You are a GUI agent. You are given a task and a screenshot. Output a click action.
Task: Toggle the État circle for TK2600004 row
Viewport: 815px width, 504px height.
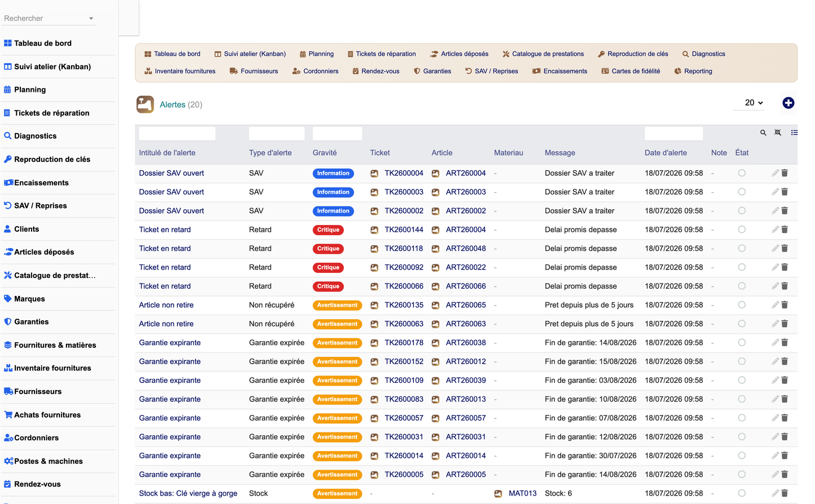pos(742,173)
